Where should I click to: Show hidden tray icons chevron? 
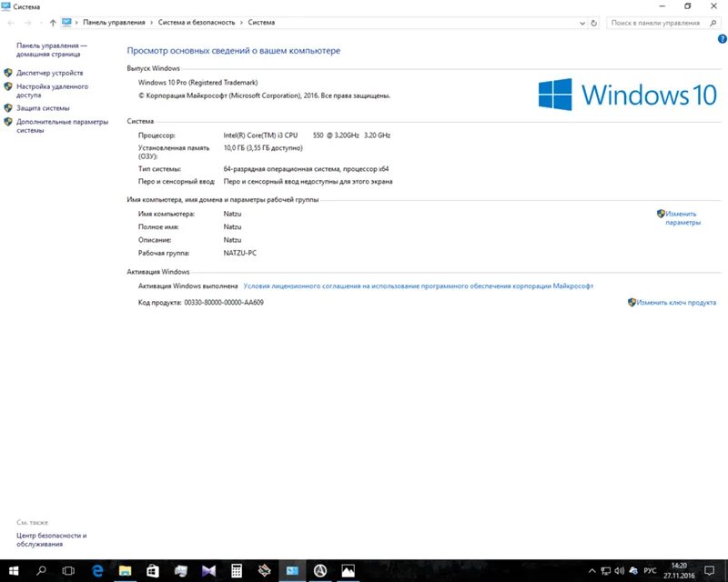point(592,571)
